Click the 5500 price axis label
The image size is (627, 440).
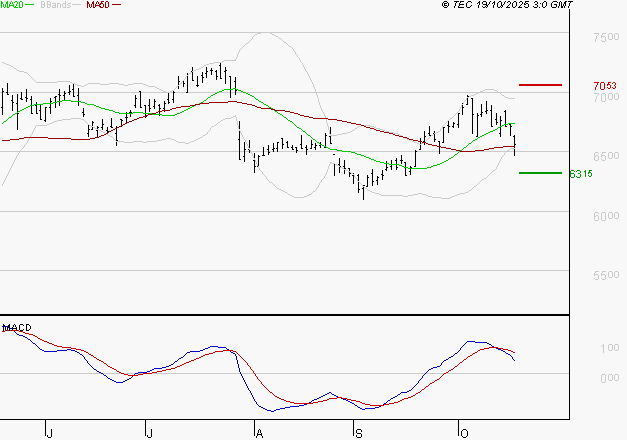(x=606, y=275)
